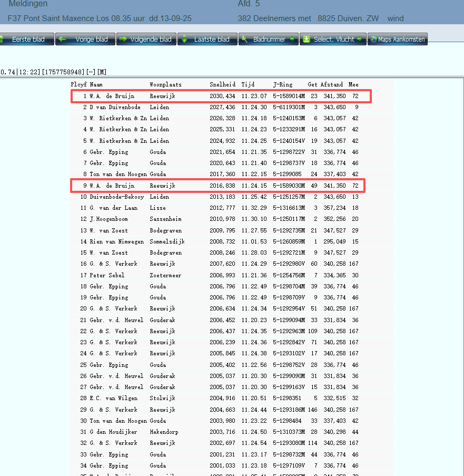Click the Vorige blad button

[x=85, y=40]
